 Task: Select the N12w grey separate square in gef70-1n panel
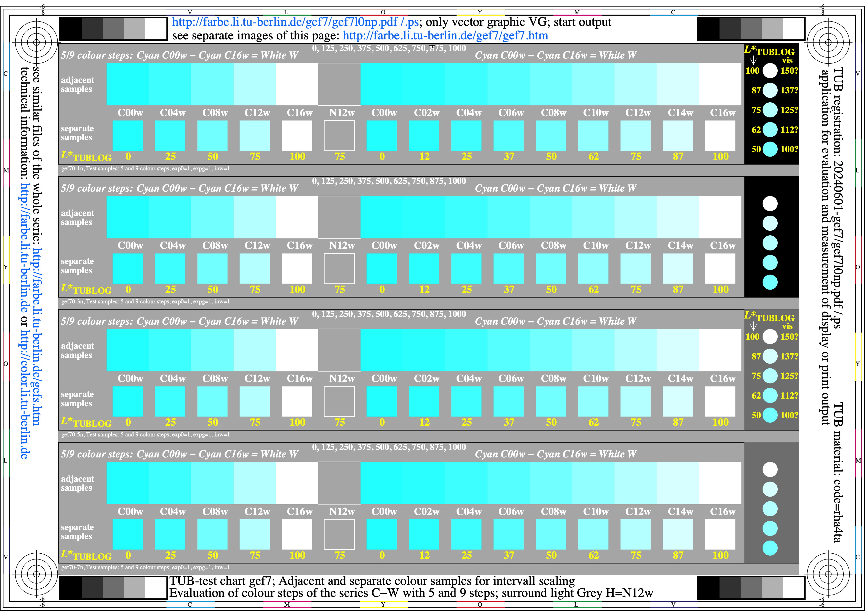pos(339,136)
